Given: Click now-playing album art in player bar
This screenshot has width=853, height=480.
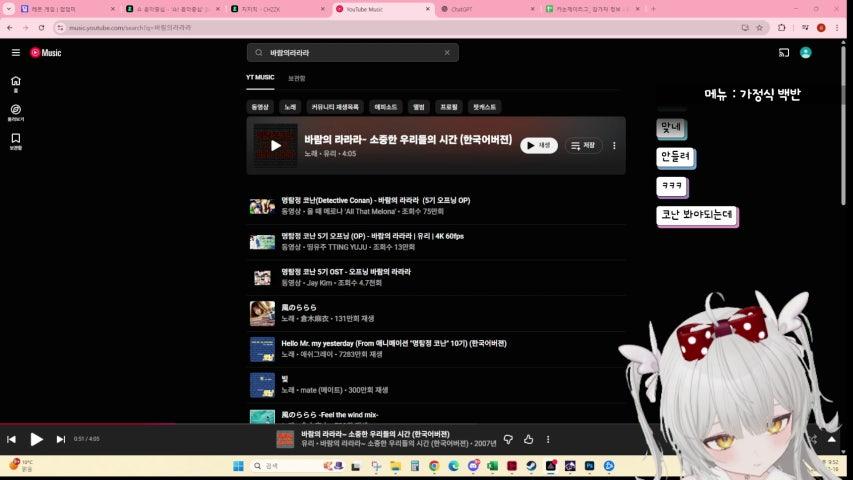Looking at the screenshot, I should (x=285, y=439).
